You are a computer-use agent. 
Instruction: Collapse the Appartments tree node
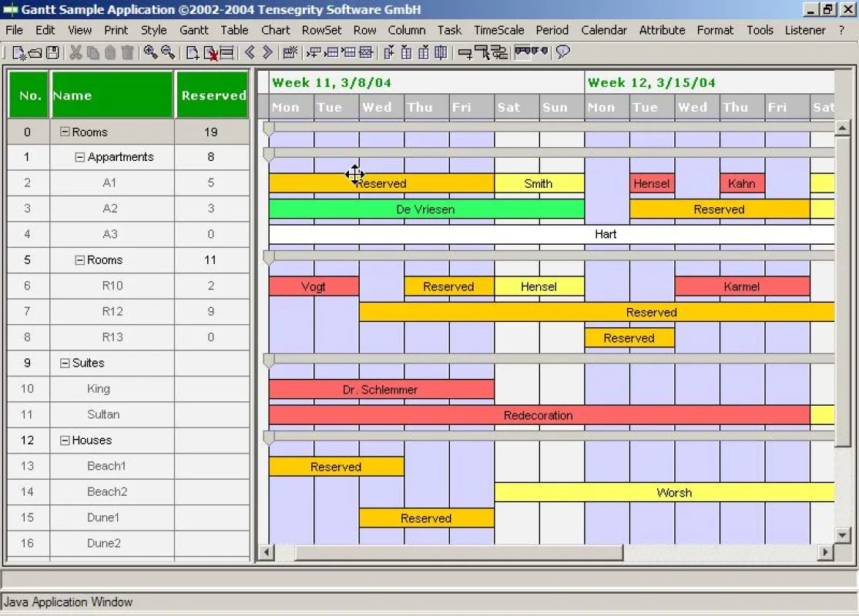pos(80,157)
